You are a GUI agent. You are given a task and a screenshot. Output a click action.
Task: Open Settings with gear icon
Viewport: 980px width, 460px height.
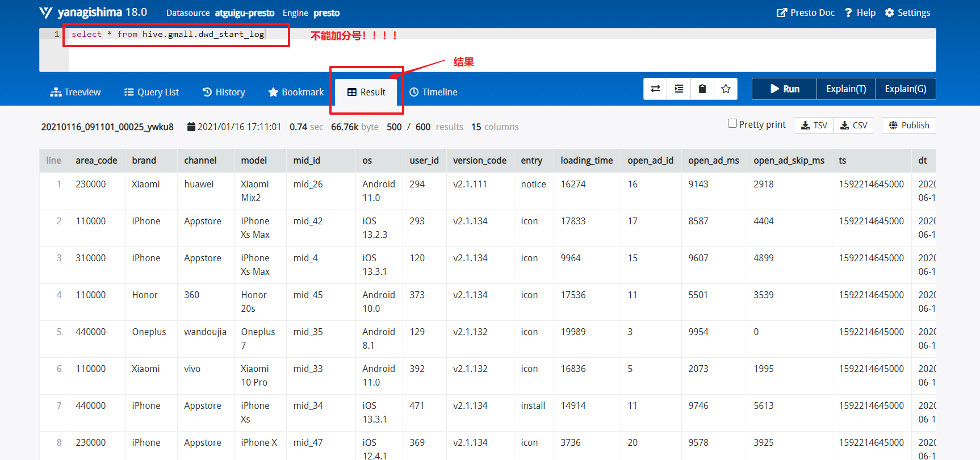[x=907, y=12]
